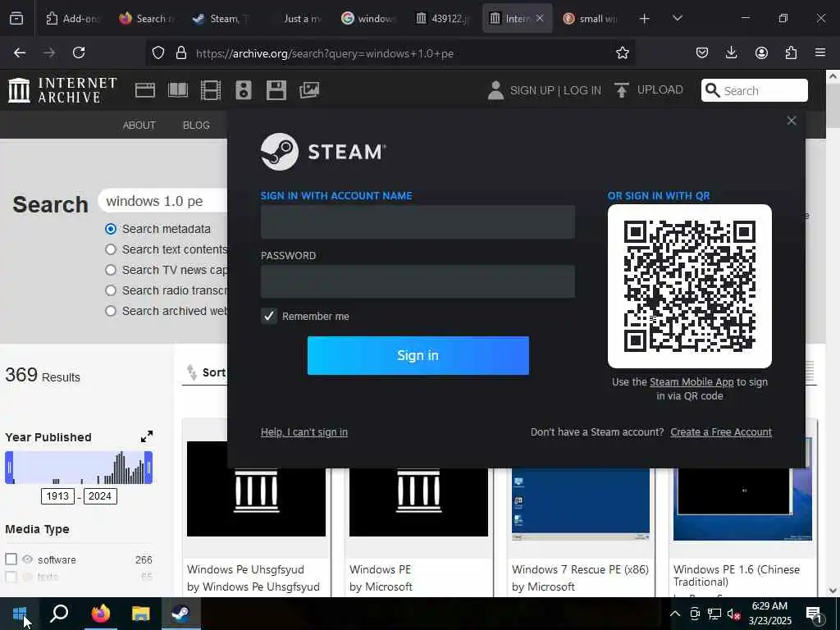The height and width of the screenshot is (630, 840).
Task: Click Steam password field
Action: coord(418,281)
